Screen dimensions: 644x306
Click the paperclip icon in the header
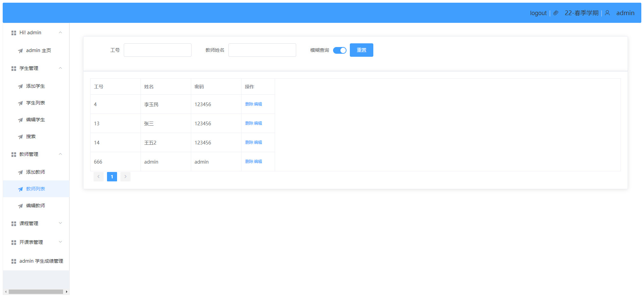pyautogui.click(x=556, y=13)
